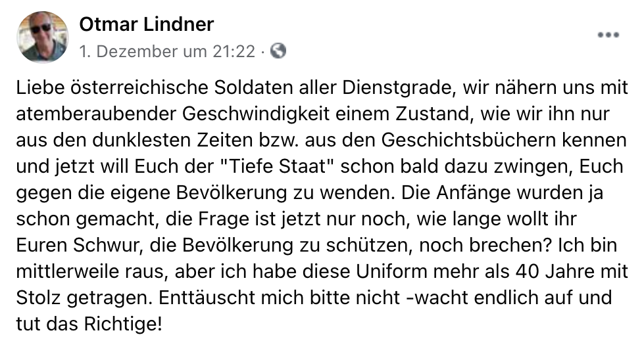
Task: Open the Otmar Lindner name link
Action: pyautogui.click(x=146, y=24)
